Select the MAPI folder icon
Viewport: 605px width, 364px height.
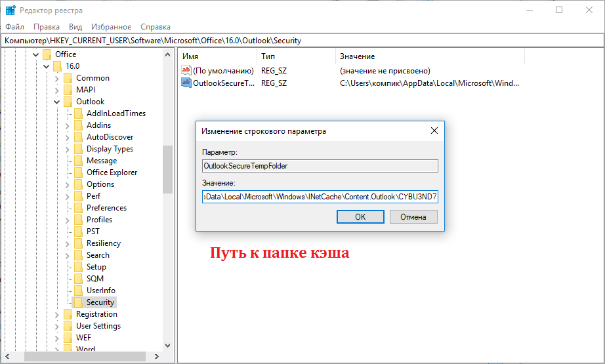[68, 89]
